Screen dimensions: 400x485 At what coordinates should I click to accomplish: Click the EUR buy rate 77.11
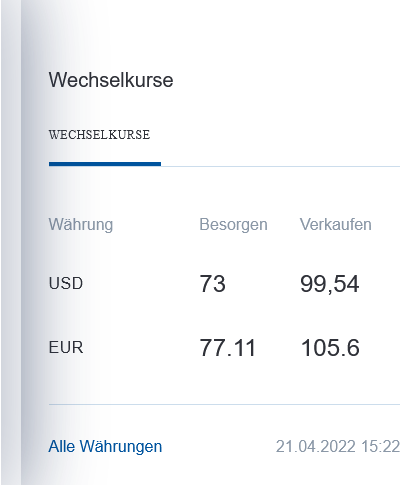(228, 348)
